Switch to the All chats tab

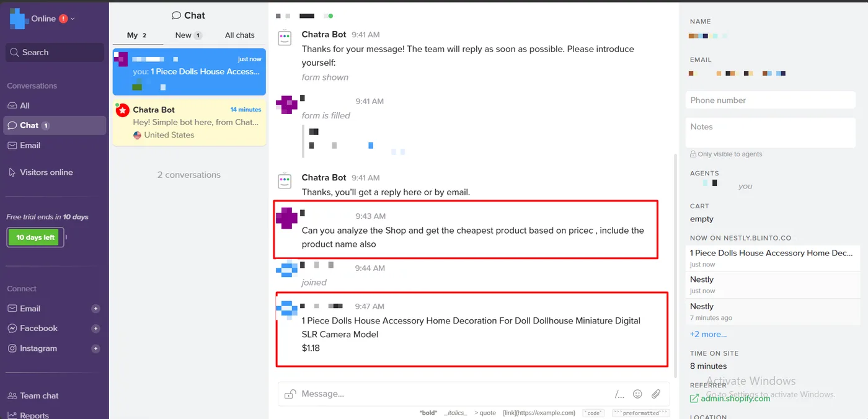[x=239, y=35]
